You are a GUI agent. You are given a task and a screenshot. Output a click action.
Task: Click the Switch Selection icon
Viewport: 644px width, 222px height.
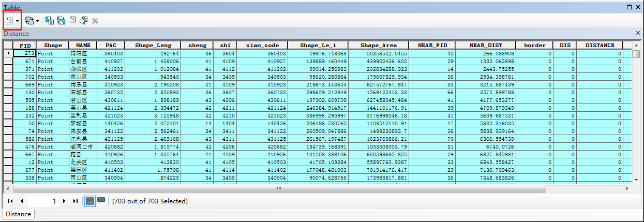[61, 20]
